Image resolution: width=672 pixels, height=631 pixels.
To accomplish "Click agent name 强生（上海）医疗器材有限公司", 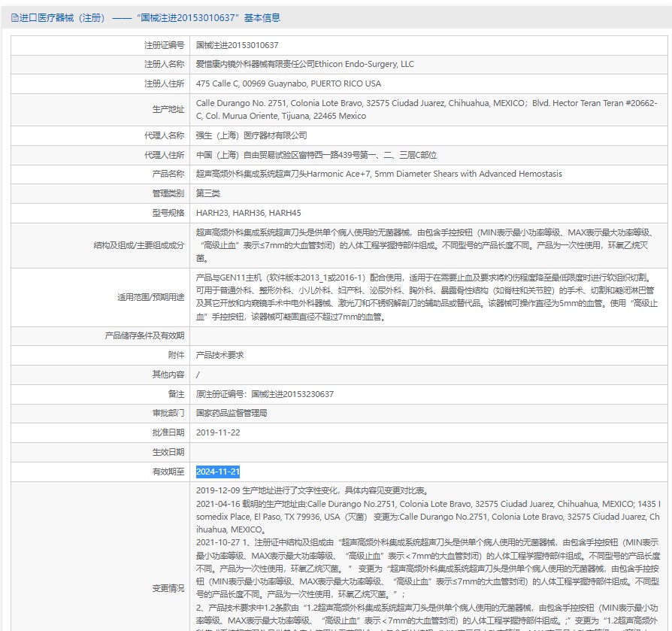I will pyautogui.click(x=251, y=135).
